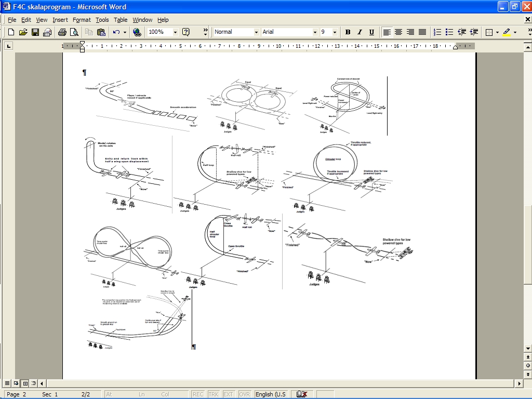Click the Undo arrow icon

[116, 32]
